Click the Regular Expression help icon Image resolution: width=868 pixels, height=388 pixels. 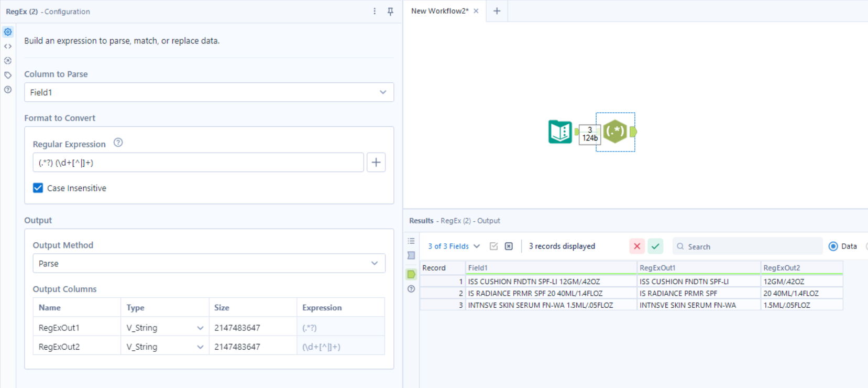118,143
